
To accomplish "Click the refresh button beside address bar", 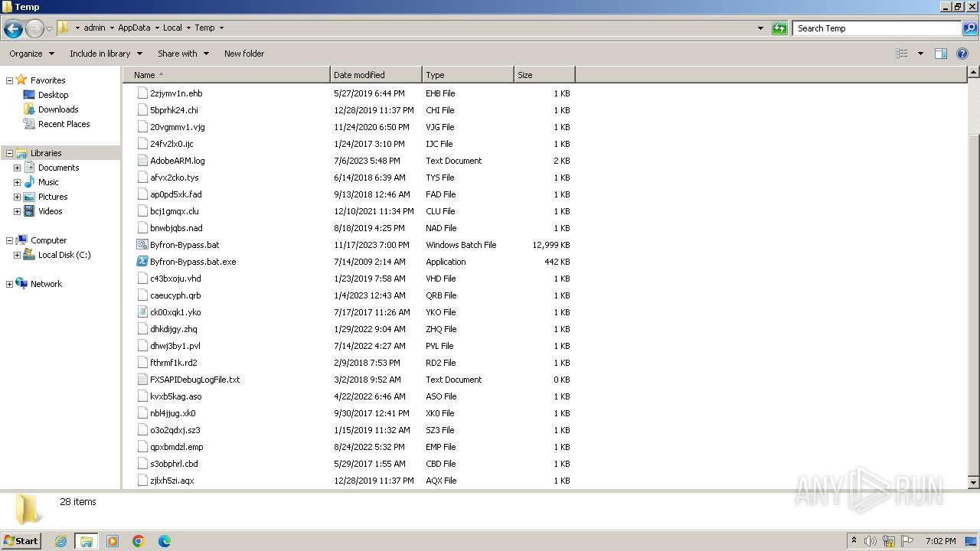I will click(x=779, y=28).
